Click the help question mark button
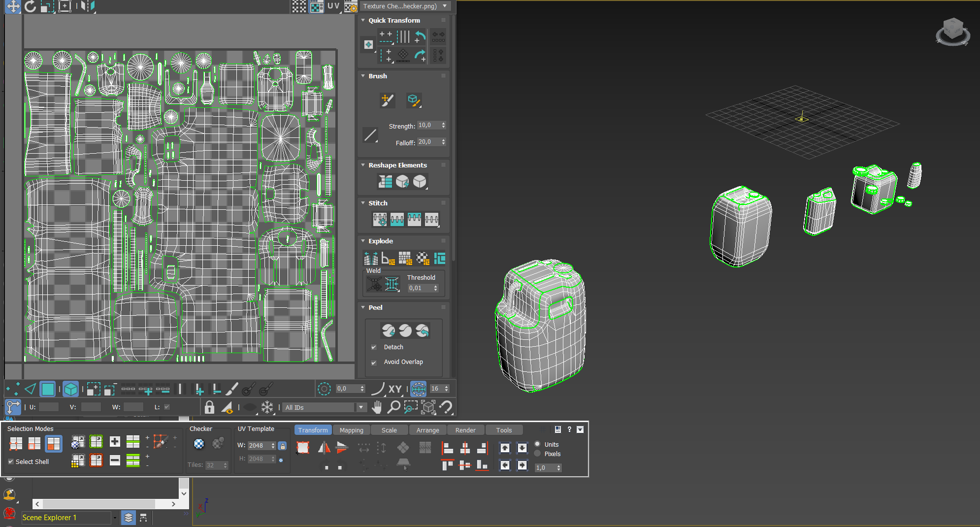980x527 pixels. pyautogui.click(x=569, y=429)
